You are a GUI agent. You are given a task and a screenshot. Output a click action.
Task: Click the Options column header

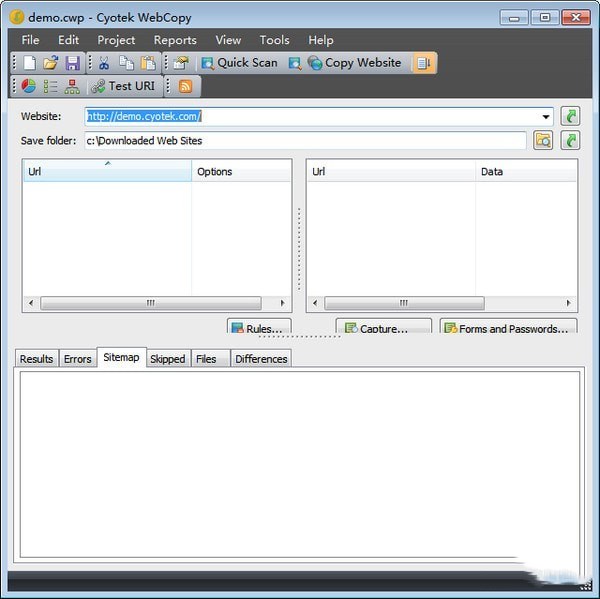[x=241, y=171]
